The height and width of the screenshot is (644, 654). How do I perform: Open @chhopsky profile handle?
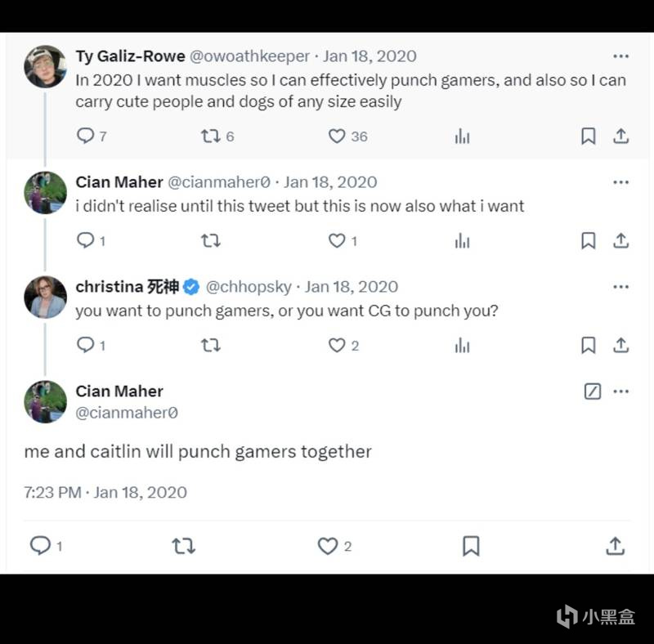tap(249, 287)
